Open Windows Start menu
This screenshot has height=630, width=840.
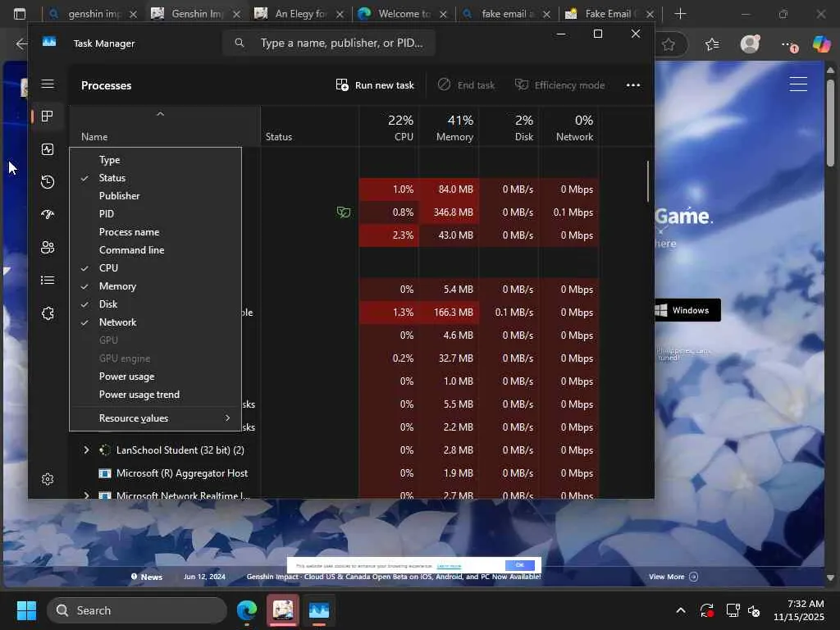click(26, 610)
